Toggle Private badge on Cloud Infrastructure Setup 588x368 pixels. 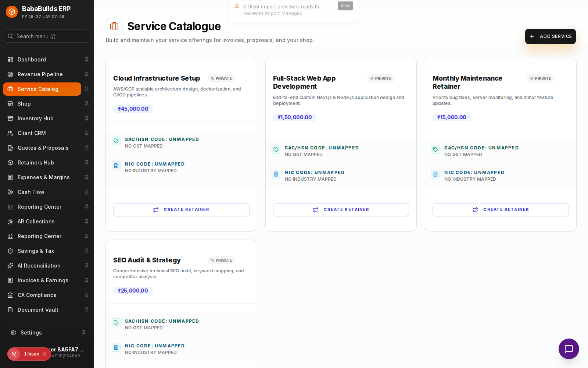coord(221,78)
